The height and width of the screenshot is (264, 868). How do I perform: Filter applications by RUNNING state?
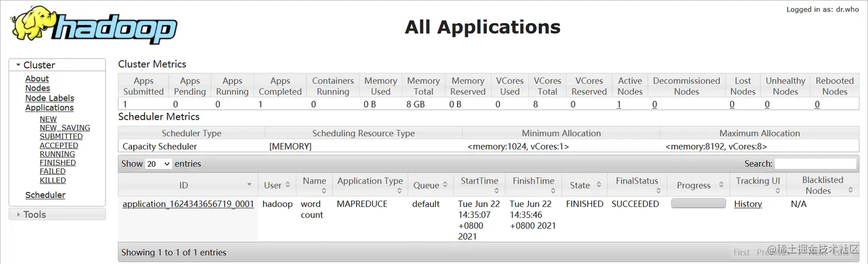tap(57, 154)
